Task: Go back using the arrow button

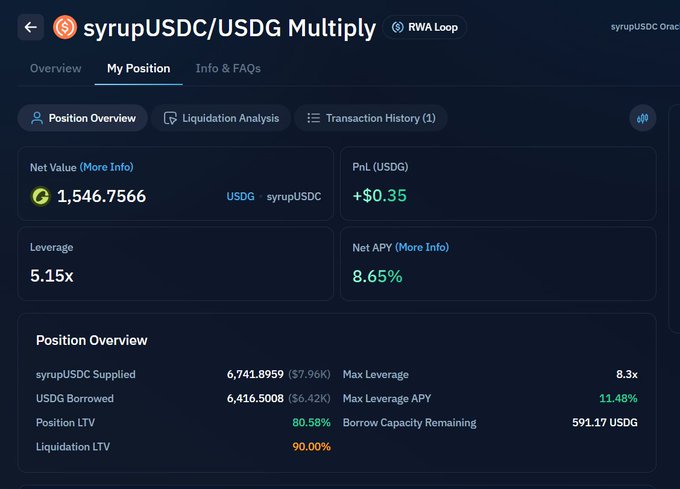Action: [30, 27]
